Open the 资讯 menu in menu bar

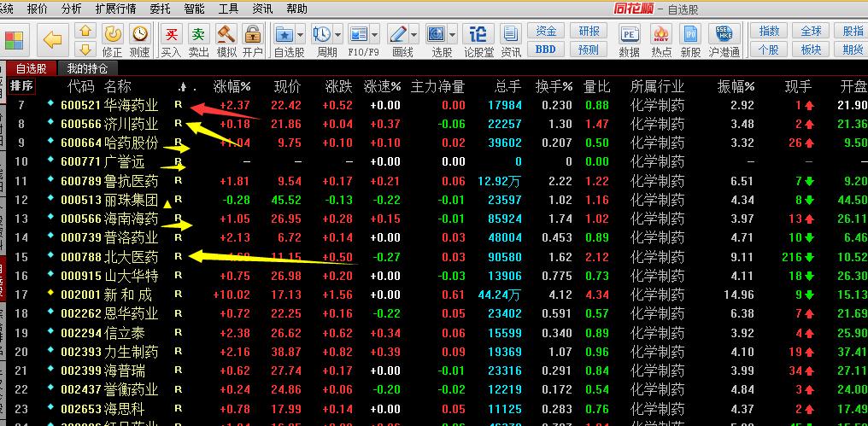click(261, 9)
